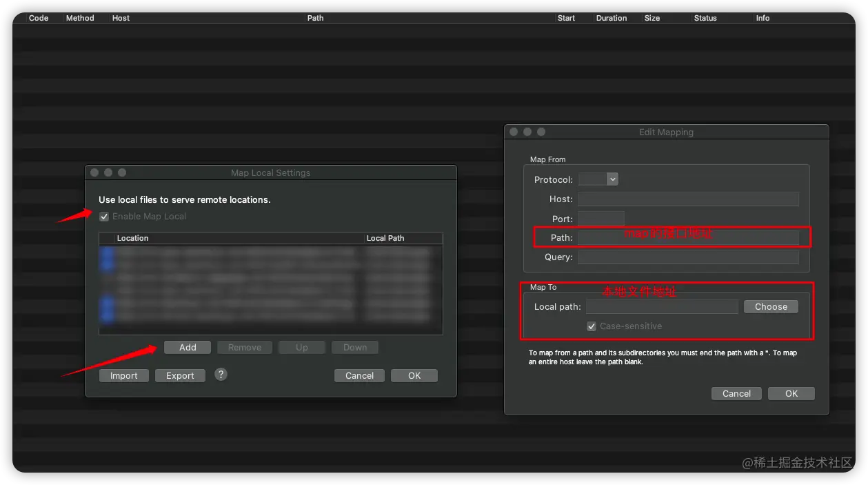Click the Port input field

point(600,219)
